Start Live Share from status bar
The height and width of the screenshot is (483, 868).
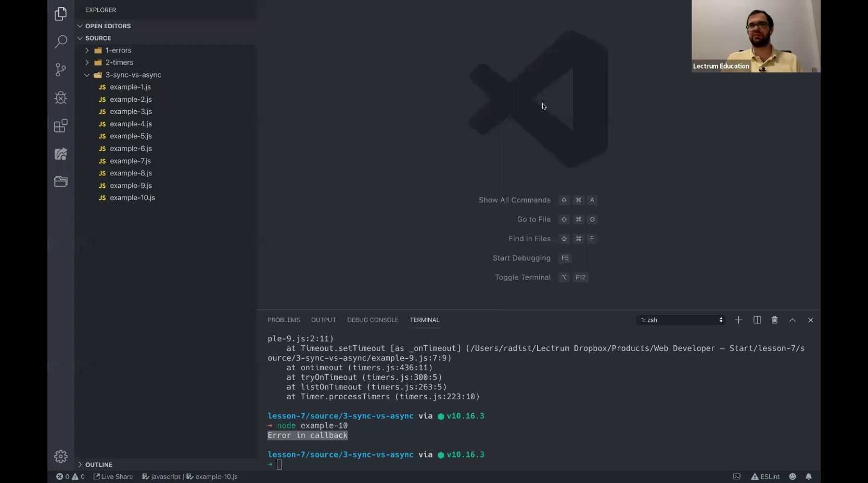coord(113,477)
